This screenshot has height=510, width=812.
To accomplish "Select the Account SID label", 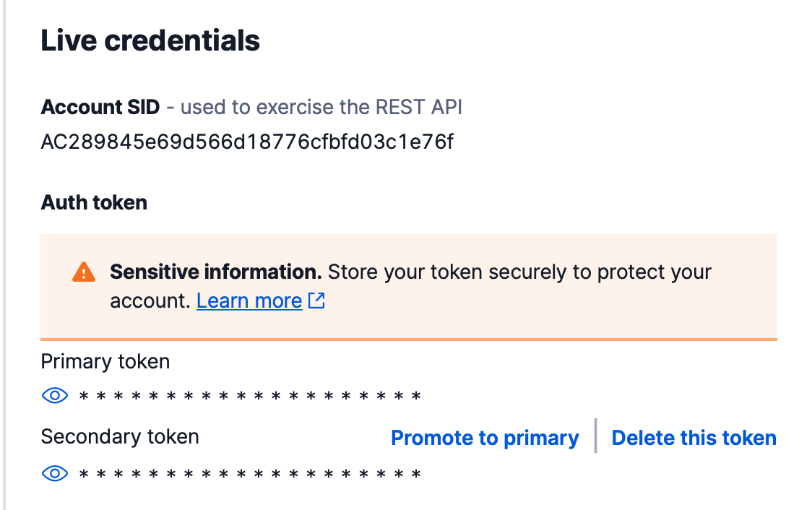I will 100,108.
